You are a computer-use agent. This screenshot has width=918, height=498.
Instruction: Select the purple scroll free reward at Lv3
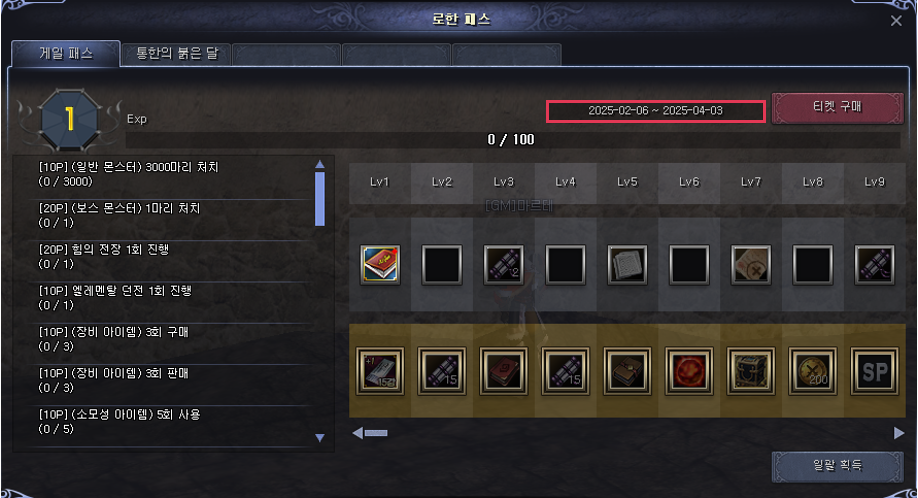[503, 265]
